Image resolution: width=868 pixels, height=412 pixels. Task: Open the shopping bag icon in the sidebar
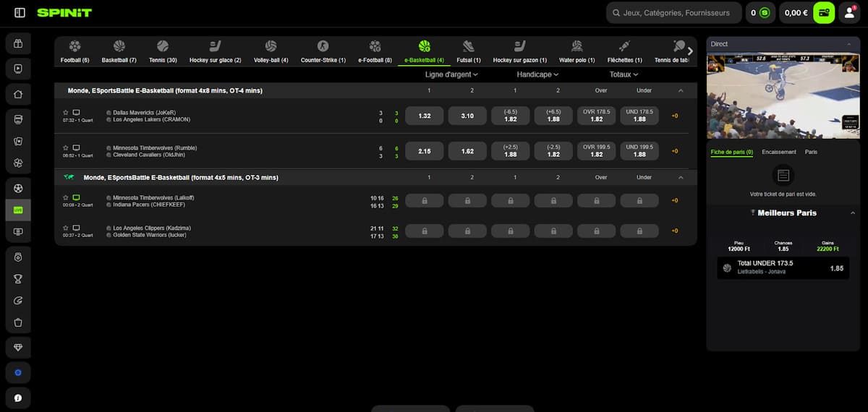click(x=18, y=323)
